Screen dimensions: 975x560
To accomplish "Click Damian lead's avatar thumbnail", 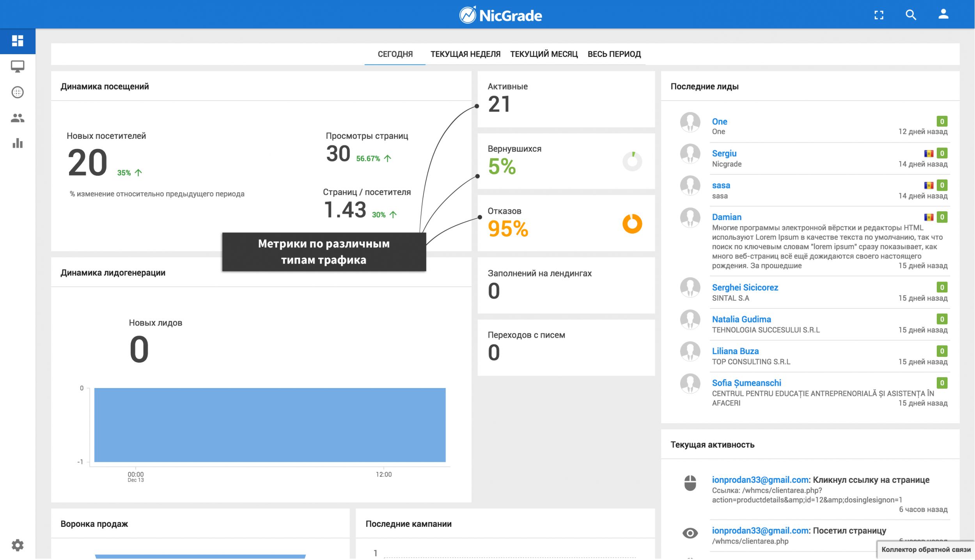I will click(690, 218).
